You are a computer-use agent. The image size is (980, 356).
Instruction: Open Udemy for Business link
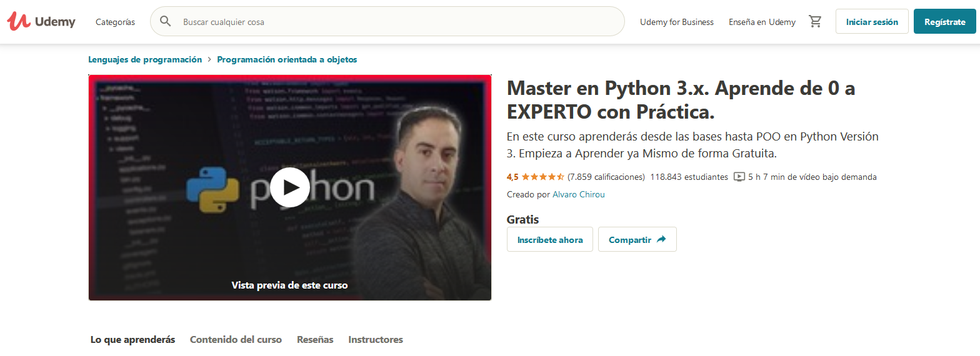677,22
